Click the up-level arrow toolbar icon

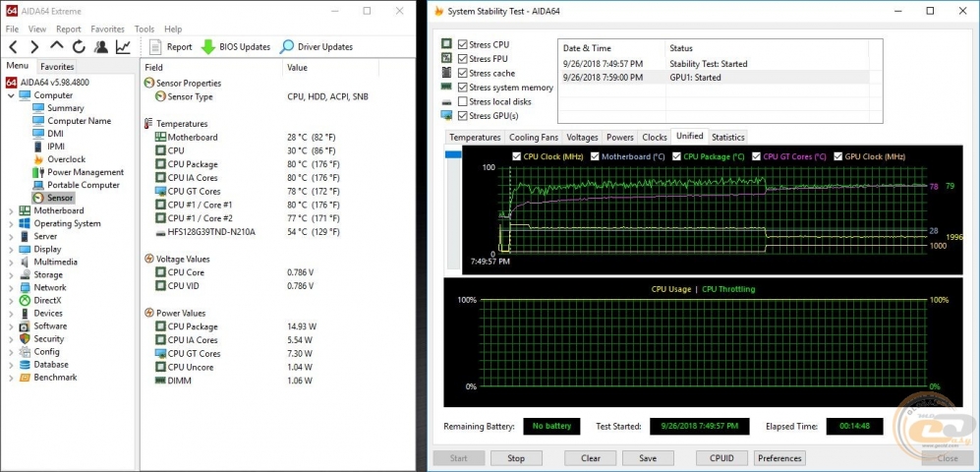point(57,46)
